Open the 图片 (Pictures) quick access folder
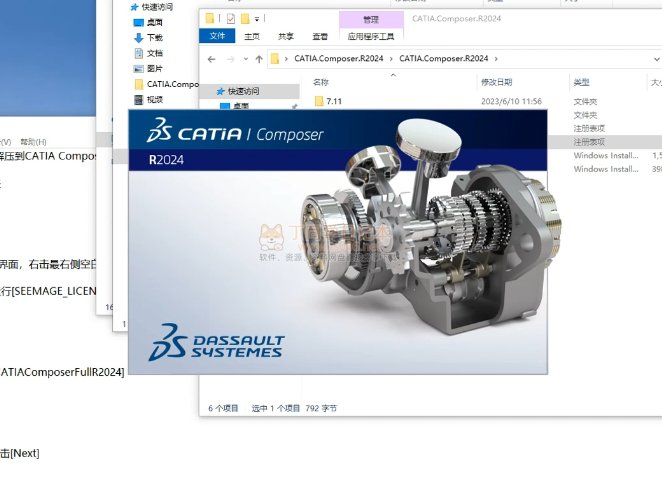This screenshot has height=489, width=662. [155, 69]
